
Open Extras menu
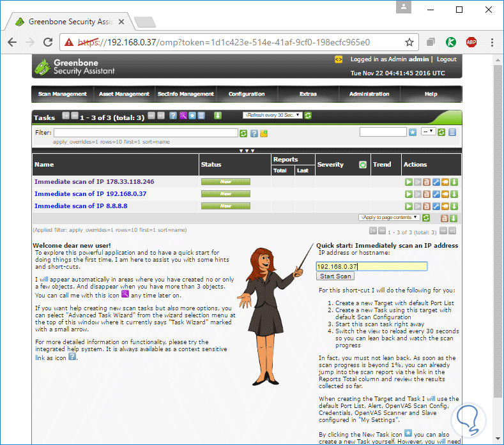click(308, 94)
